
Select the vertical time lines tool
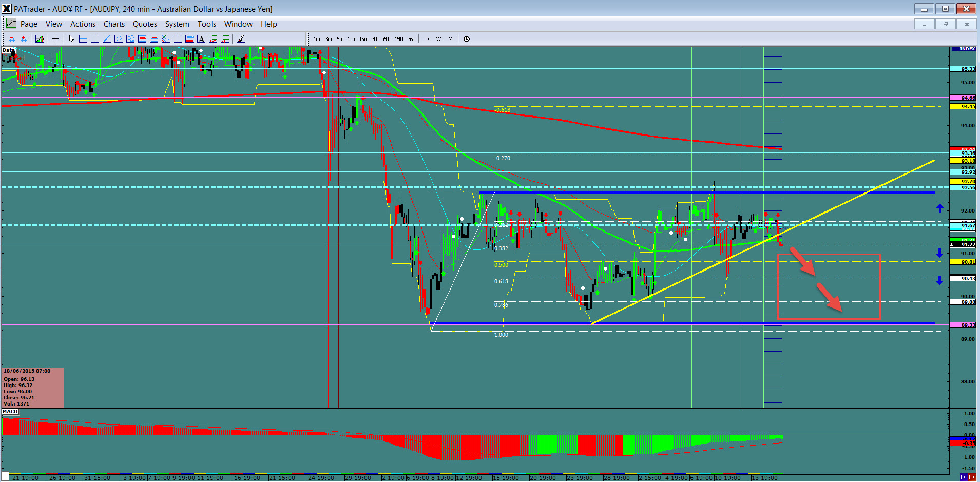click(x=177, y=39)
